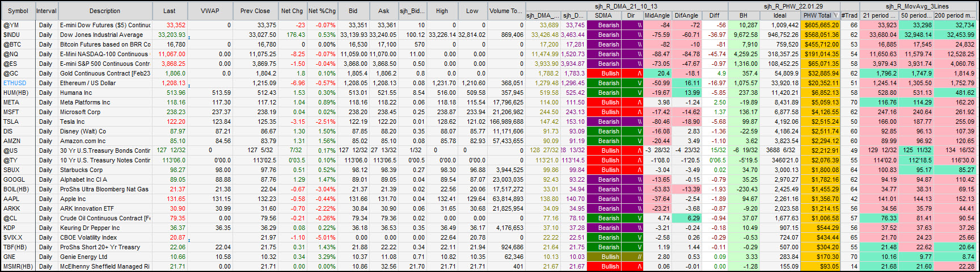980x272 pixels.
Task: Click the Bid value 16,530
Action: coord(353,44)
